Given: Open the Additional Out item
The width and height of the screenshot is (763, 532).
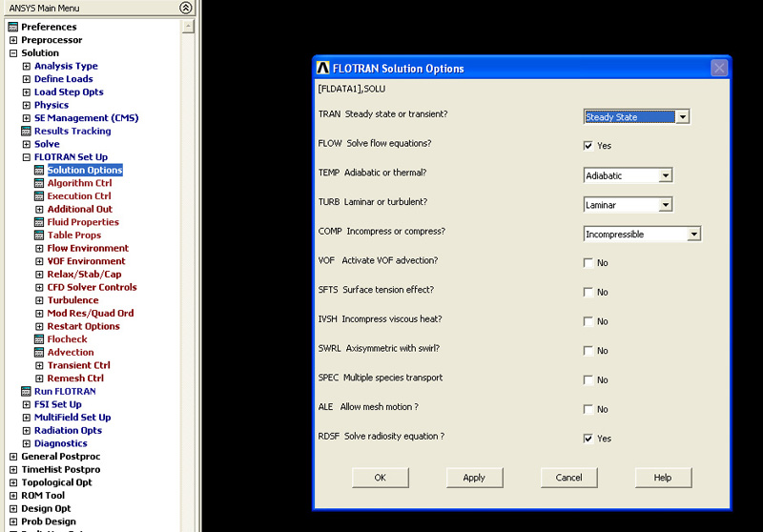Looking at the screenshot, I should tap(80, 209).
